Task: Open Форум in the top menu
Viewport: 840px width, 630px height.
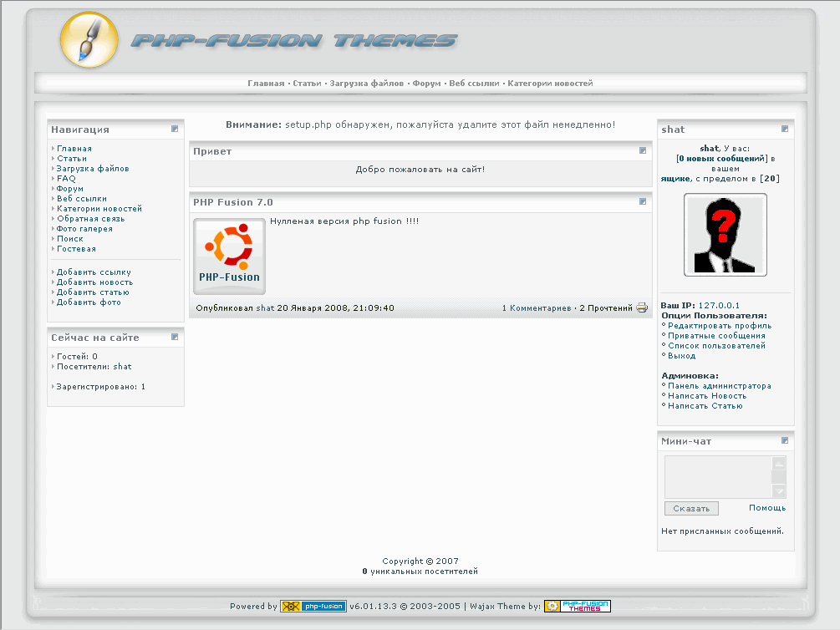Action: coord(426,84)
